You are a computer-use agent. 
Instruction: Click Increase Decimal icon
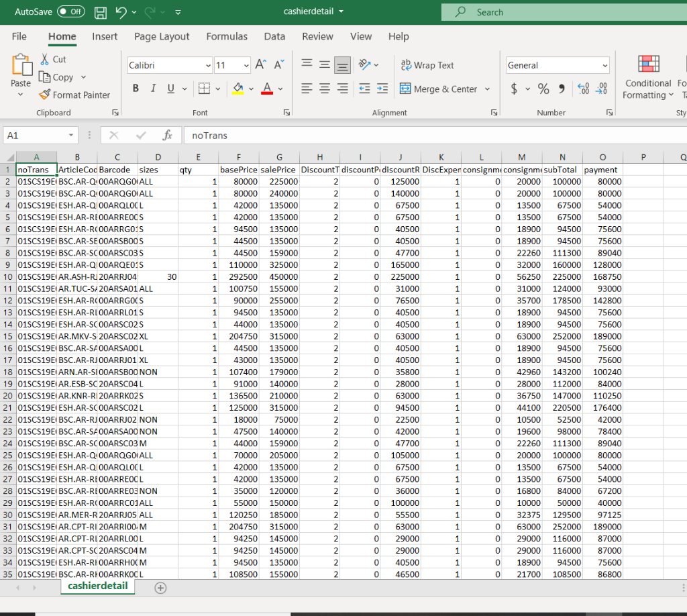(583, 89)
